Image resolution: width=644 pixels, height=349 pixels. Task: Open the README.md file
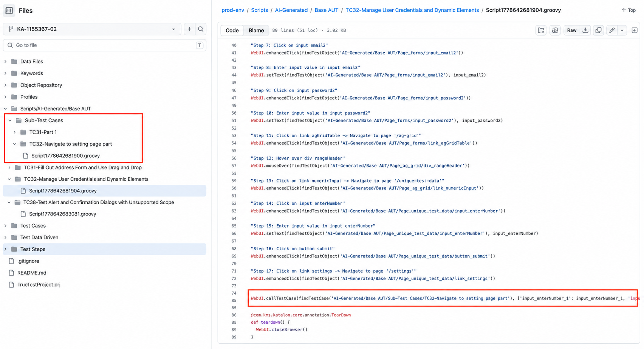tap(32, 273)
